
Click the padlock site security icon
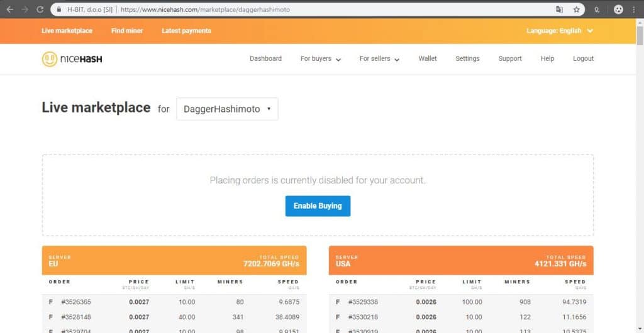coord(59,9)
